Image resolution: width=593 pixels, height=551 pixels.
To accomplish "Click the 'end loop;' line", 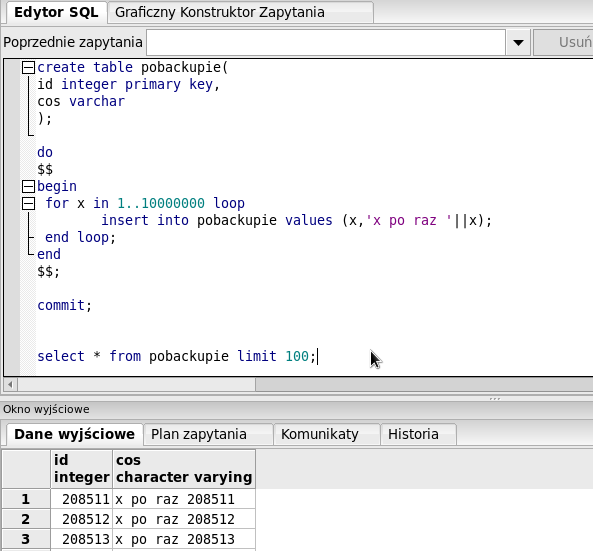I will tap(80, 237).
